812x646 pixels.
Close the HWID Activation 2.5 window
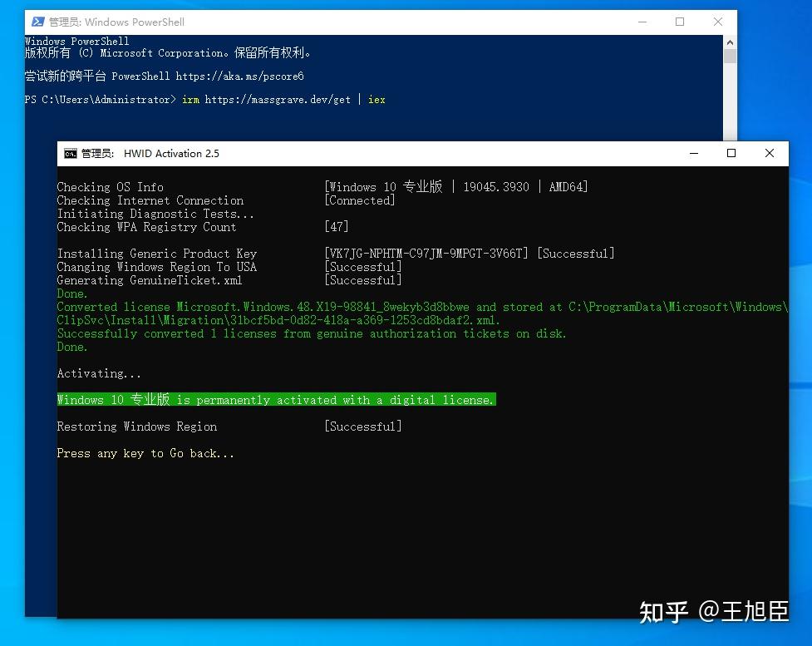pos(769,153)
